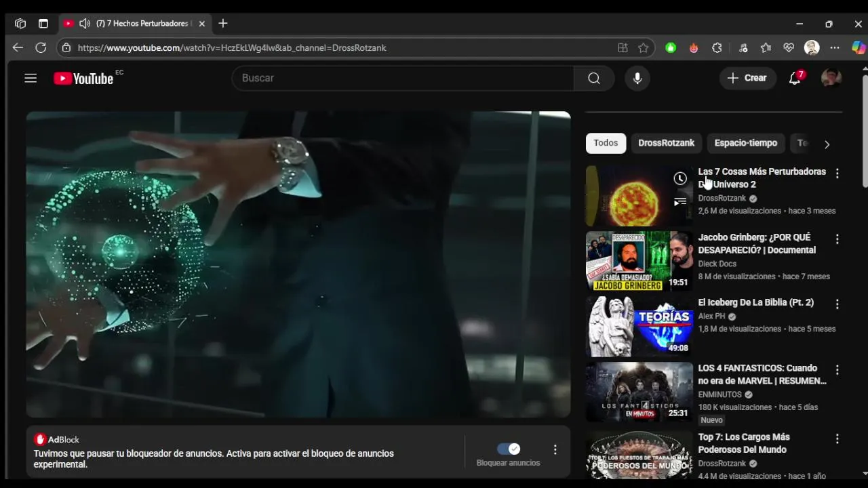Add this page to favorites star

point(644,47)
